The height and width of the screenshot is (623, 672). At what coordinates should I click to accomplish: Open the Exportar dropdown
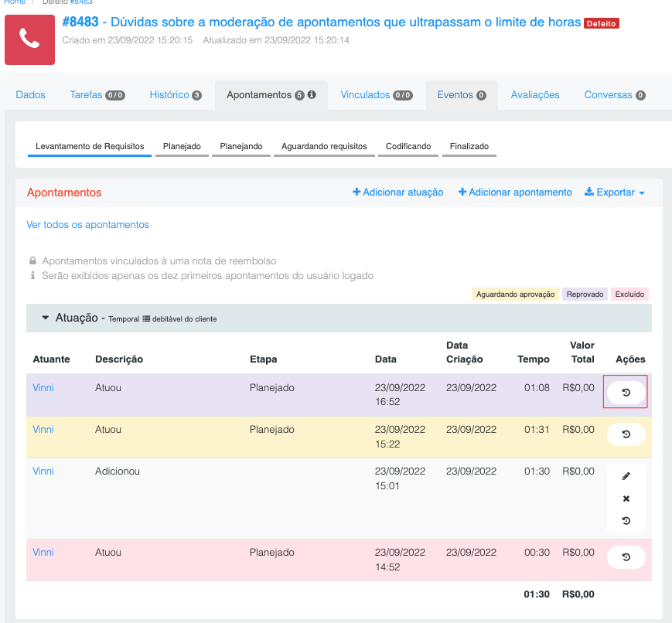point(615,192)
